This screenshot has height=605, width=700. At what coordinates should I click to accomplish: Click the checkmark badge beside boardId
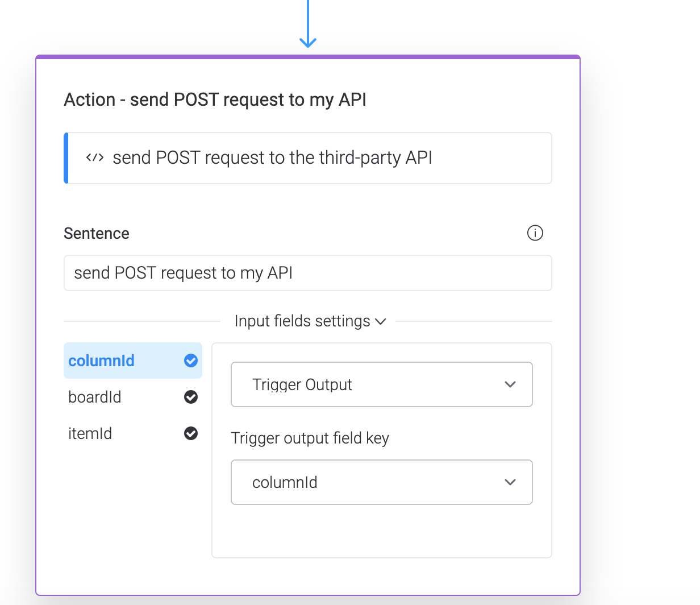190,397
